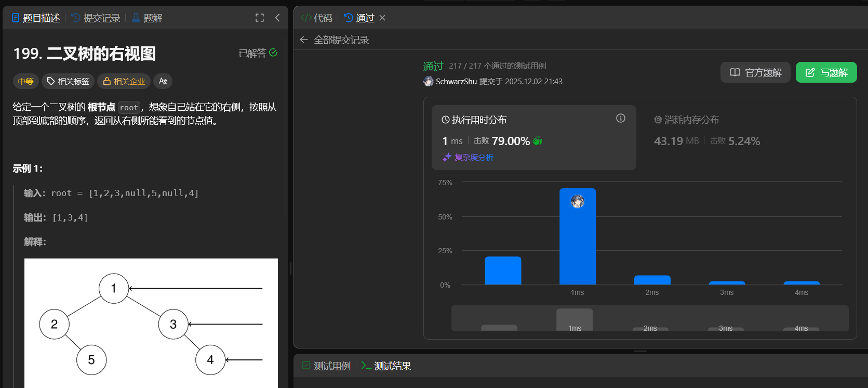Click the green 写题解 button
The width and height of the screenshot is (868, 388).
[826, 72]
